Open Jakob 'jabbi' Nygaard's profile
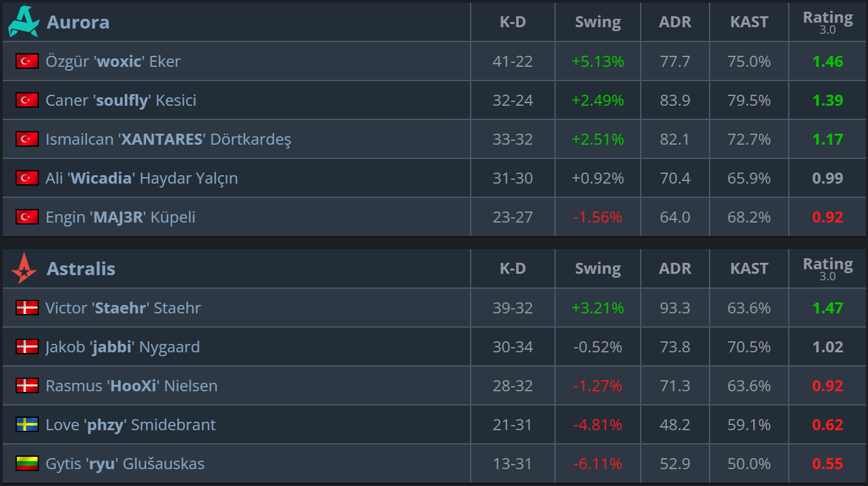This screenshot has width=868, height=486. (123, 347)
